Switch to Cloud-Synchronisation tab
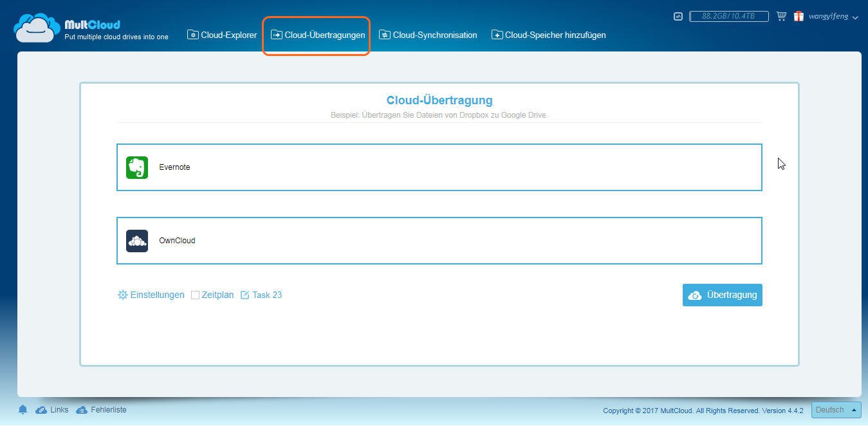Viewport: 868px width, 426px height. pos(428,35)
